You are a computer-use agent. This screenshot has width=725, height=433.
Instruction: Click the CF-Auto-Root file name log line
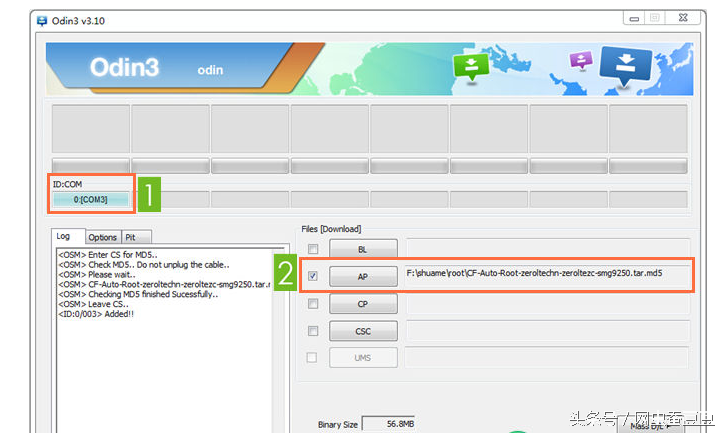164,285
